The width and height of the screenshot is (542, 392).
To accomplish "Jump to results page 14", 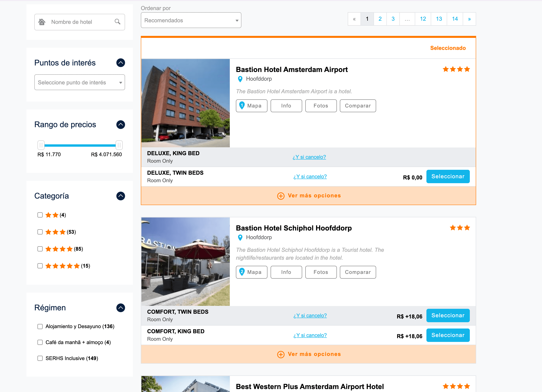I will [x=455, y=19].
